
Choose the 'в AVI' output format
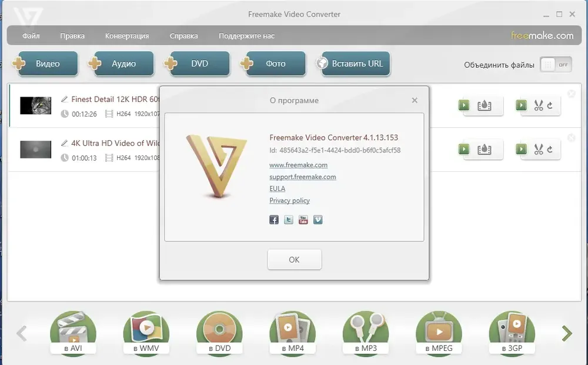(73, 334)
